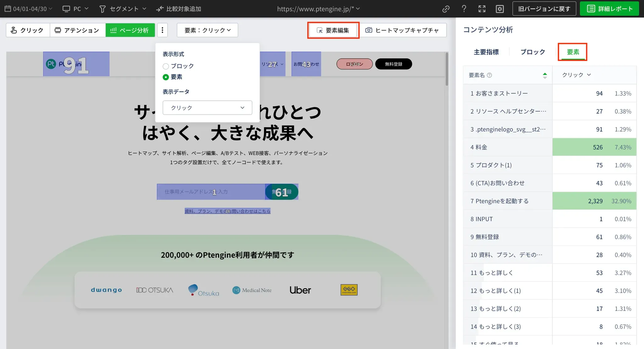
Task: Click the 詳細レポート button
Action: 609,9
